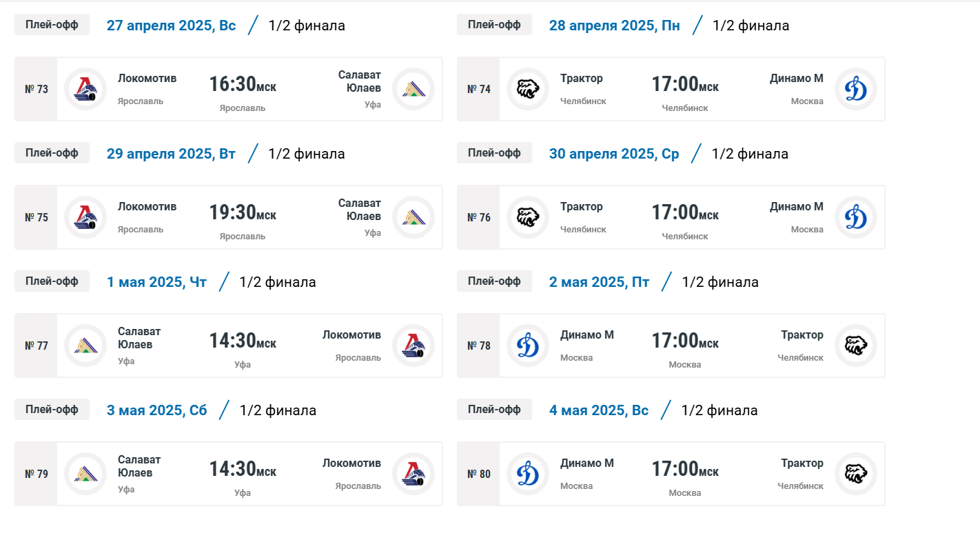Click Dynamo M logo in match № 74
The image size is (980, 560).
tap(856, 89)
